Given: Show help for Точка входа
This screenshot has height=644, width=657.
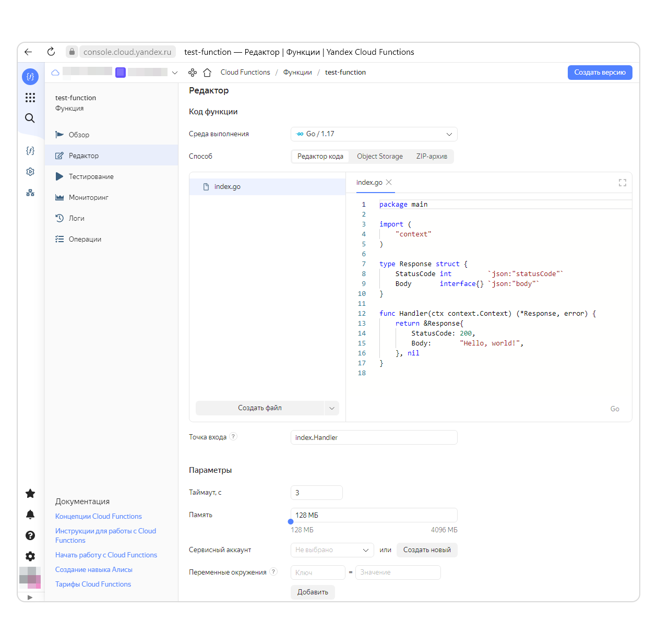Looking at the screenshot, I should [x=233, y=437].
